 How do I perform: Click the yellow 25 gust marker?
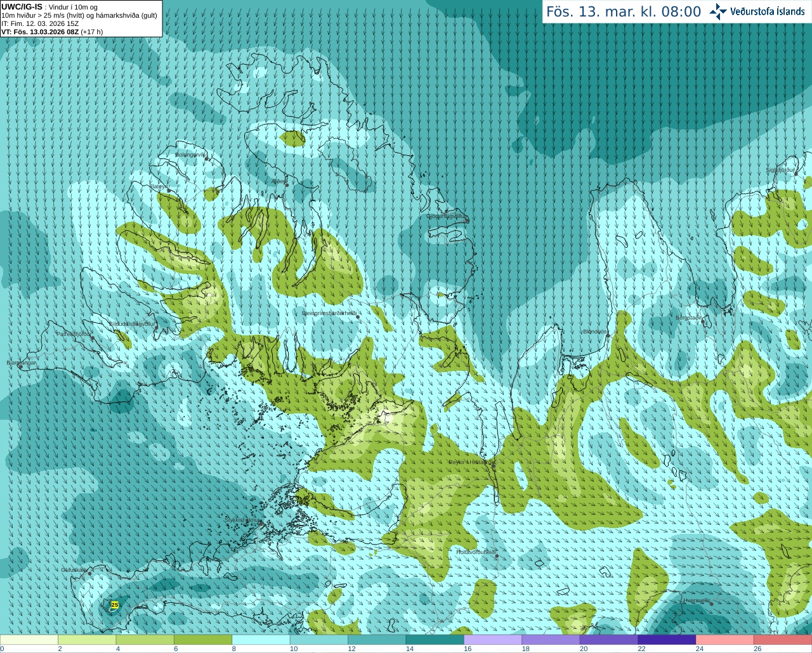pyautogui.click(x=115, y=605)
